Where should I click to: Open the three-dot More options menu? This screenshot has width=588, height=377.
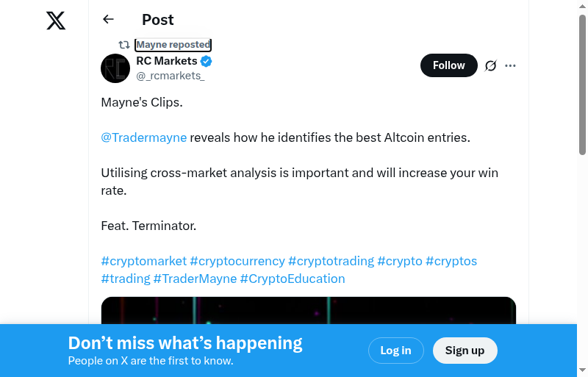[x=511, y=65]
